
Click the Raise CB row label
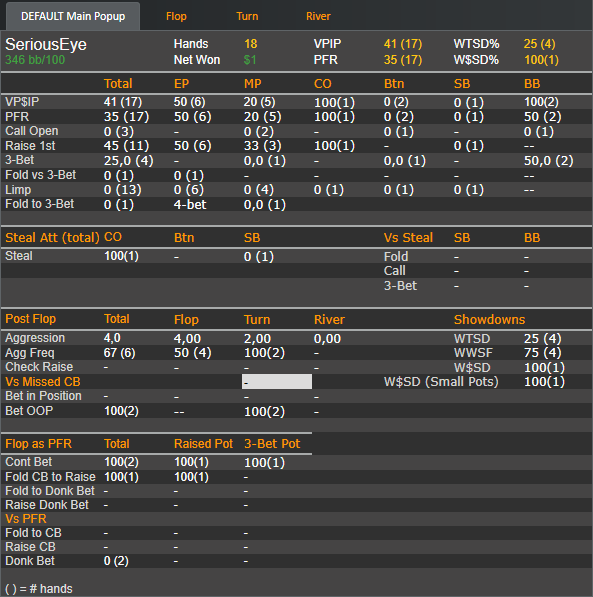click(x=30, y=547)
